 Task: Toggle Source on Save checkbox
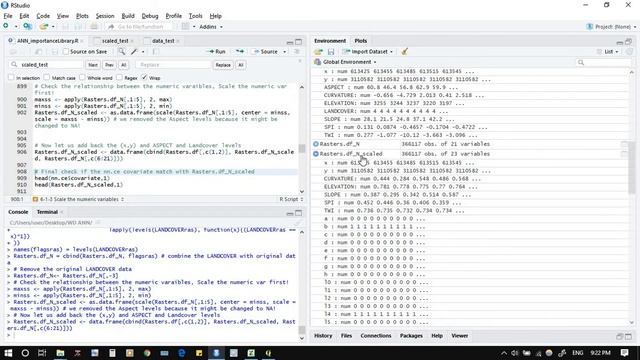tap(66, 51)
